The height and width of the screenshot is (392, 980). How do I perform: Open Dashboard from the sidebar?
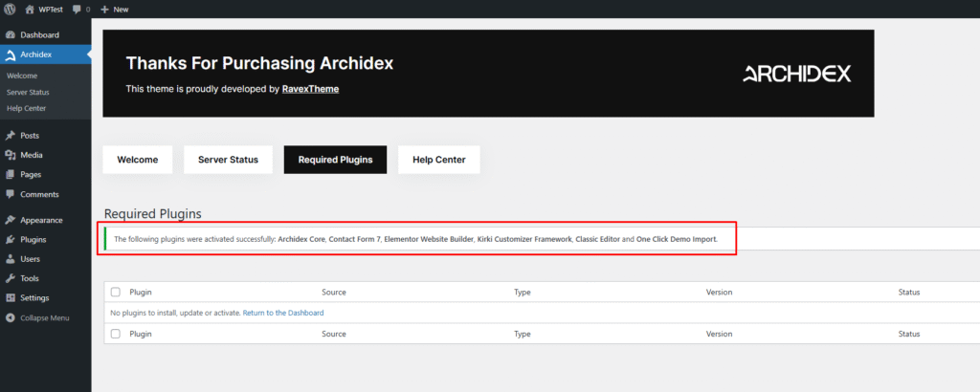pyautogui.click(x=39, y=35)
